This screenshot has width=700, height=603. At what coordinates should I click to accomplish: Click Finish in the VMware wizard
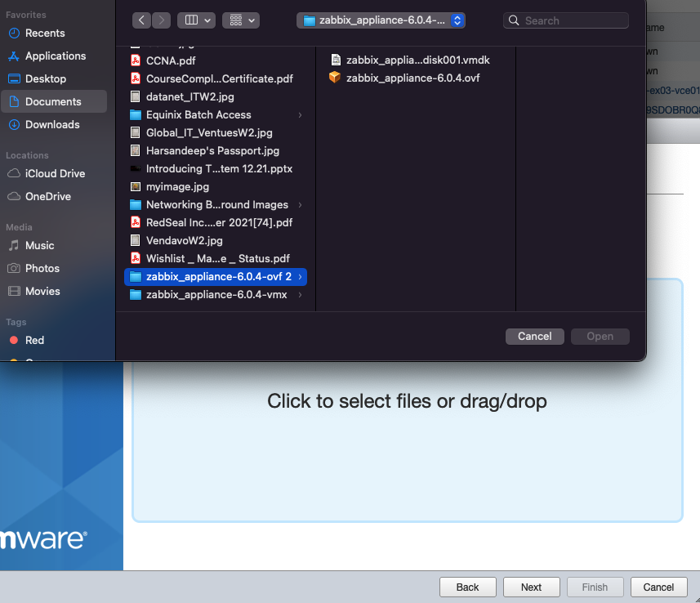pyautogui.click(x=595, y=587)
